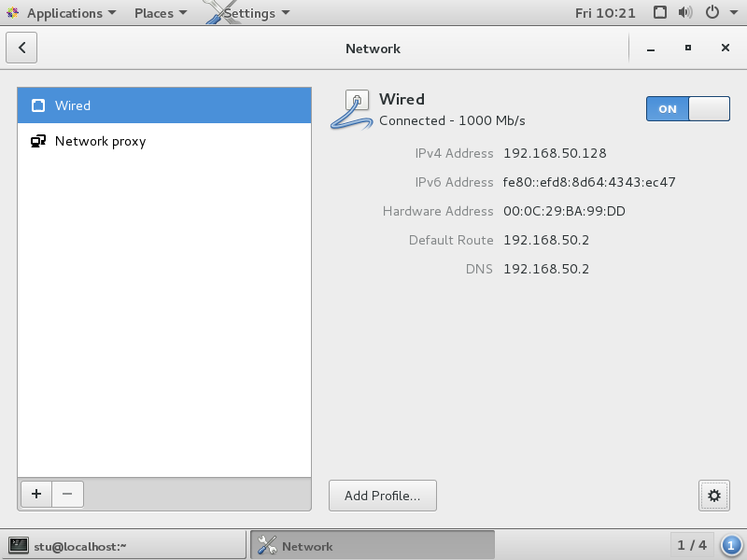Click the volume speaker icon in top bar
Screen dimensions: 747x560
(x=686, y=13)
